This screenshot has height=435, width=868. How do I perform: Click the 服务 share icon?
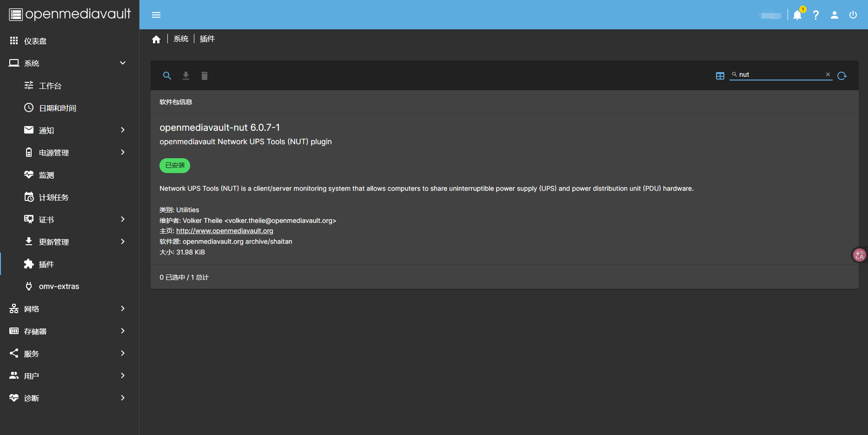pos(14,353)
